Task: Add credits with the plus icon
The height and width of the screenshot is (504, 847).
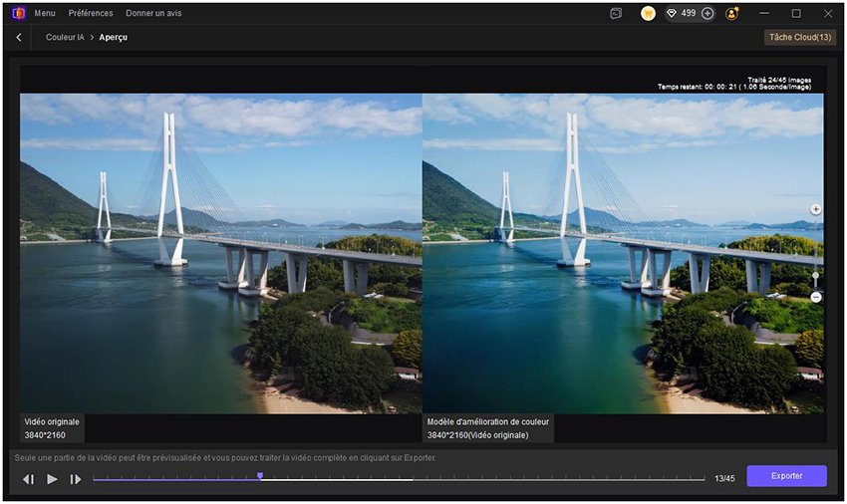Action: [x=707, y=14]
